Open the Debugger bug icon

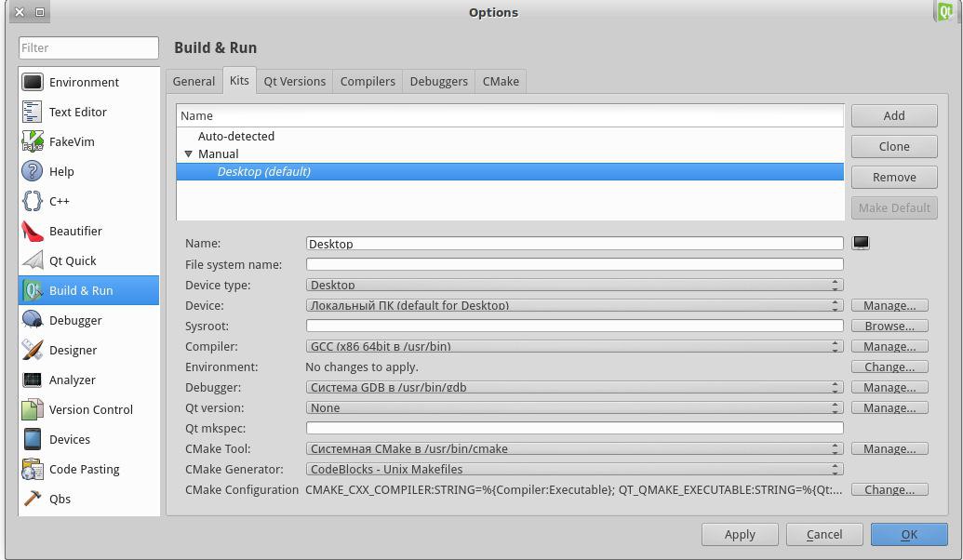[32, 320]
